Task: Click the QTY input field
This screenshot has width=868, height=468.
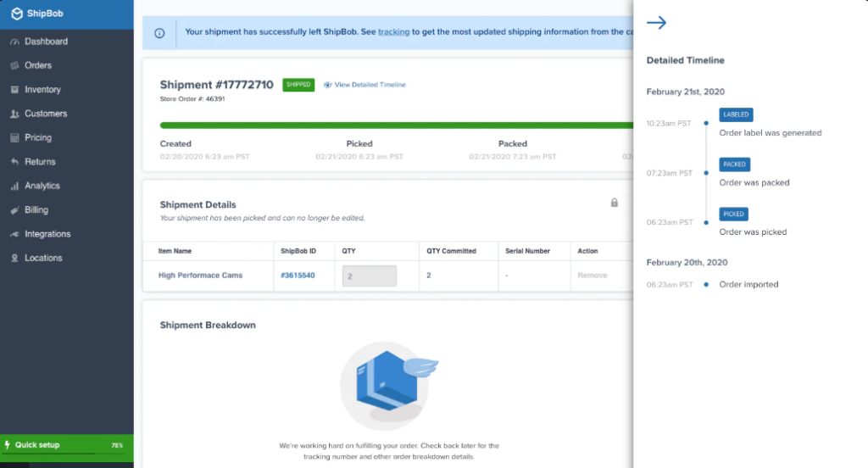Action: 369,276
